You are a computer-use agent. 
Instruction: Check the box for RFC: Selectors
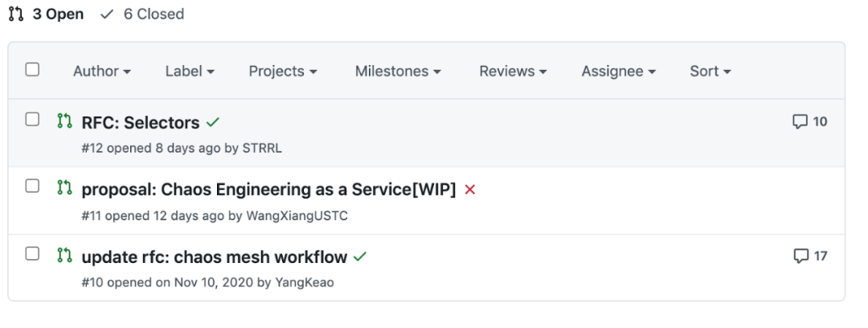tap(32, 120)
